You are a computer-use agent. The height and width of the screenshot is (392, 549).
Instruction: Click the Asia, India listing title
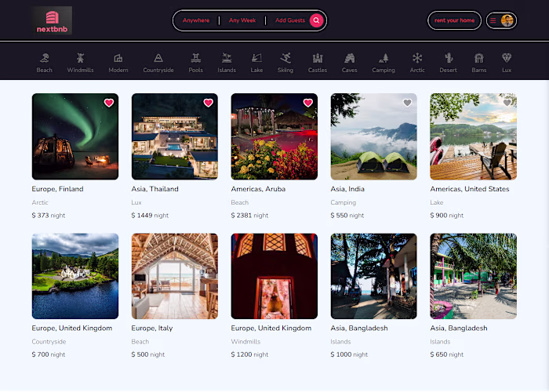coord(347,189)
